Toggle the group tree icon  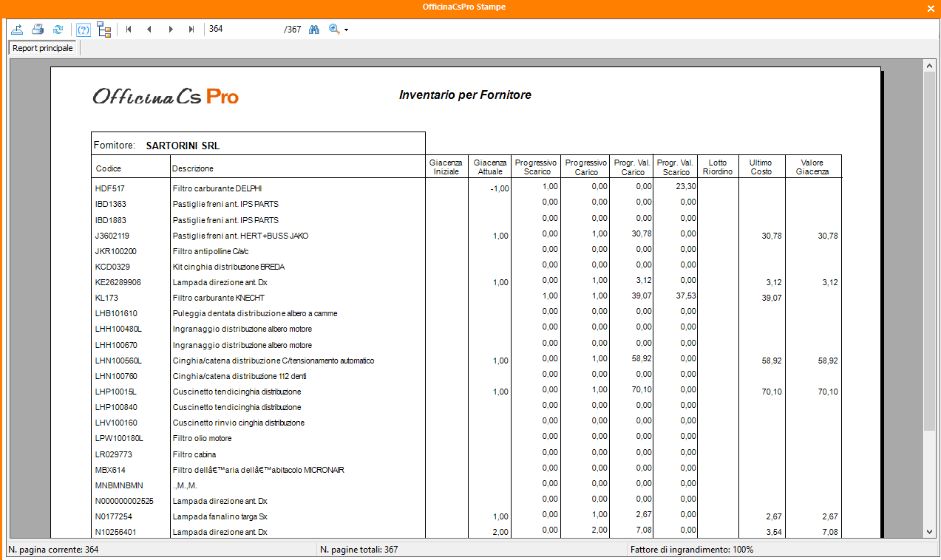(103, 30)
